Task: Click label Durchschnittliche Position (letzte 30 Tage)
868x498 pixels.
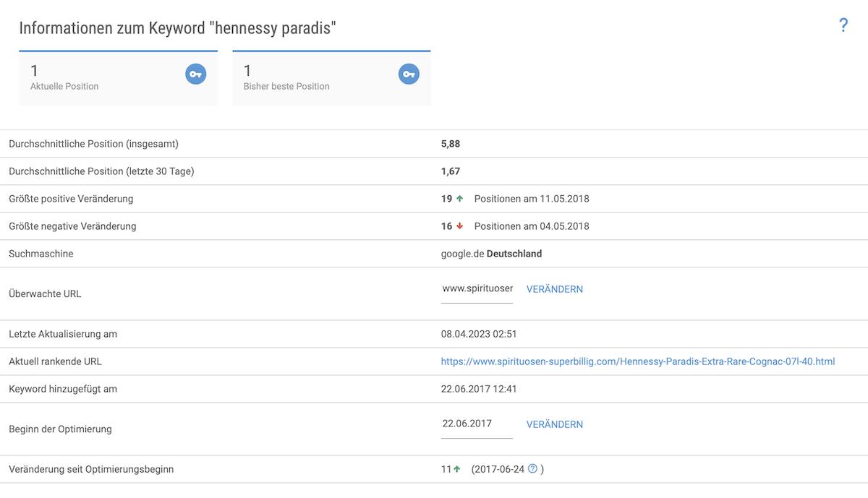Action: pyautogui.click(x=101, y=171)
